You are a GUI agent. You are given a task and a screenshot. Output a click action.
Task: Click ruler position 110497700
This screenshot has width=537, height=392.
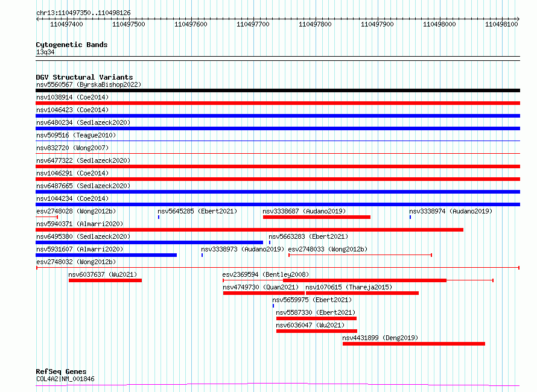pyautogui.click(x=253, y=24)
